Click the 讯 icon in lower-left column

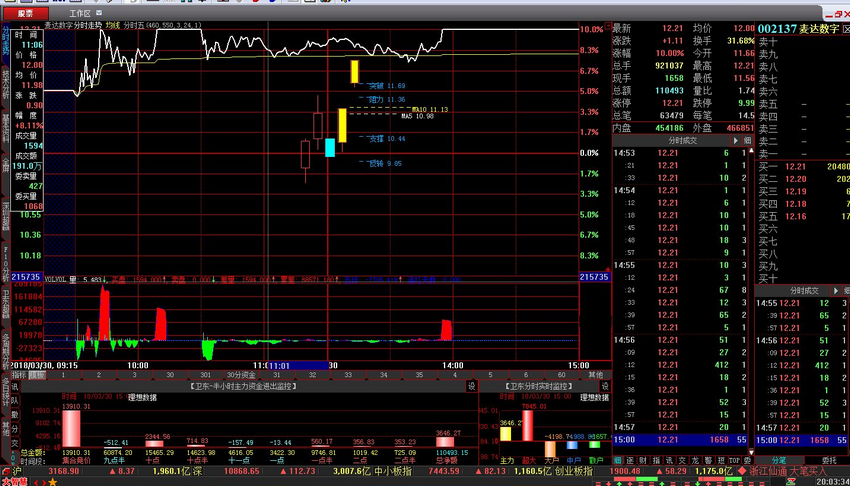pyautogui.click(x=15, y=386)
